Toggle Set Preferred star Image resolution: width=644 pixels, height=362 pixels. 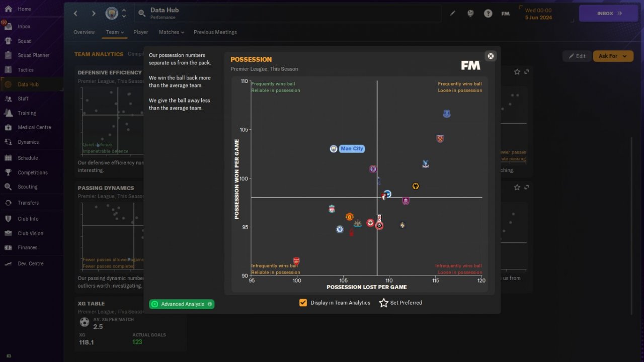click(383, 303)
